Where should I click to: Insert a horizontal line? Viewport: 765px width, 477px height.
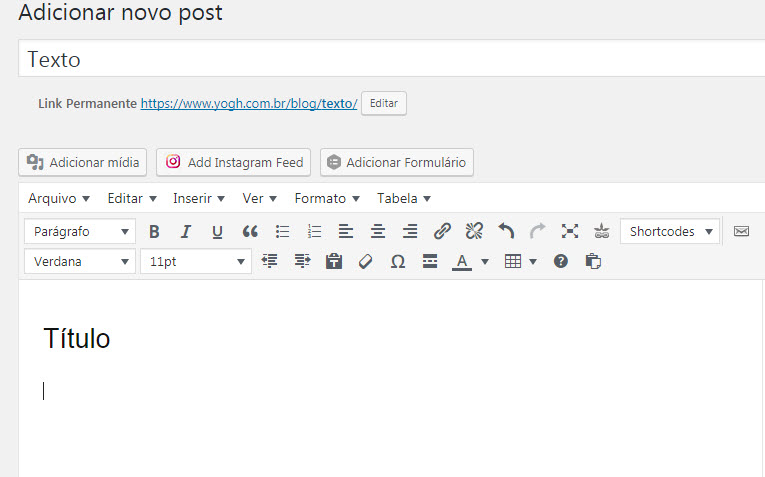click(430, 261)
